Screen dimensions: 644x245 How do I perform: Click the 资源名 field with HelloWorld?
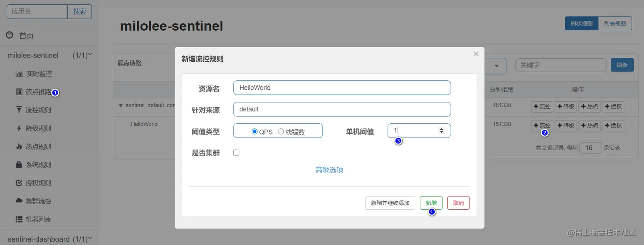click(342, 88)
